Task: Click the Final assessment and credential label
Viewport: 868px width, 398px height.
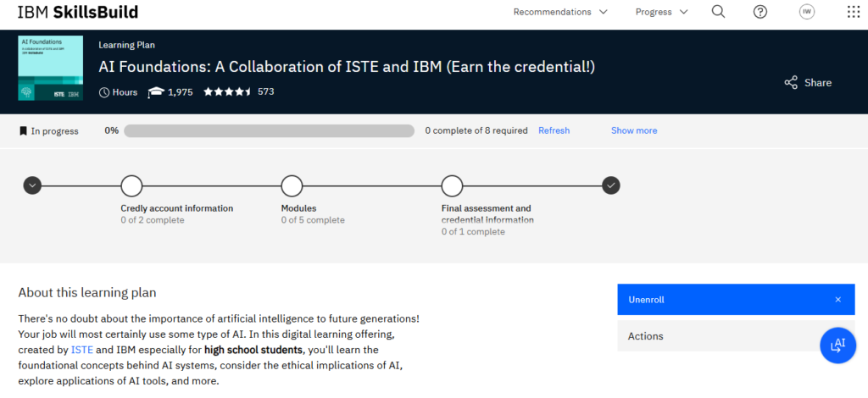Action: (x=487, y=214)
